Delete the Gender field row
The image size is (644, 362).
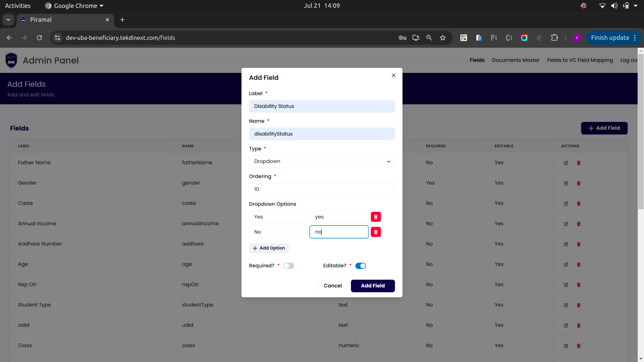click(579, 183)
